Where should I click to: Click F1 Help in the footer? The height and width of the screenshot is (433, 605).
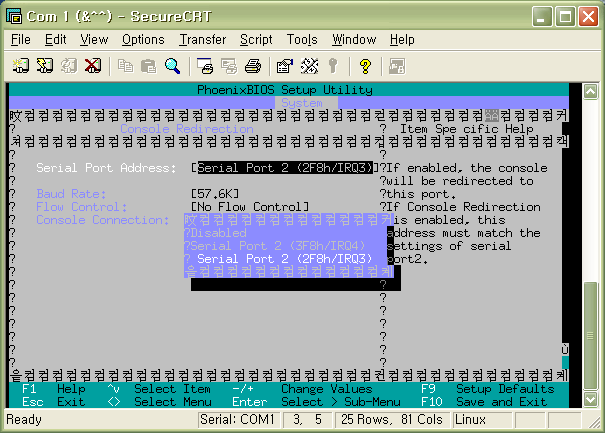pyautogui.click(x=54, y=389)
